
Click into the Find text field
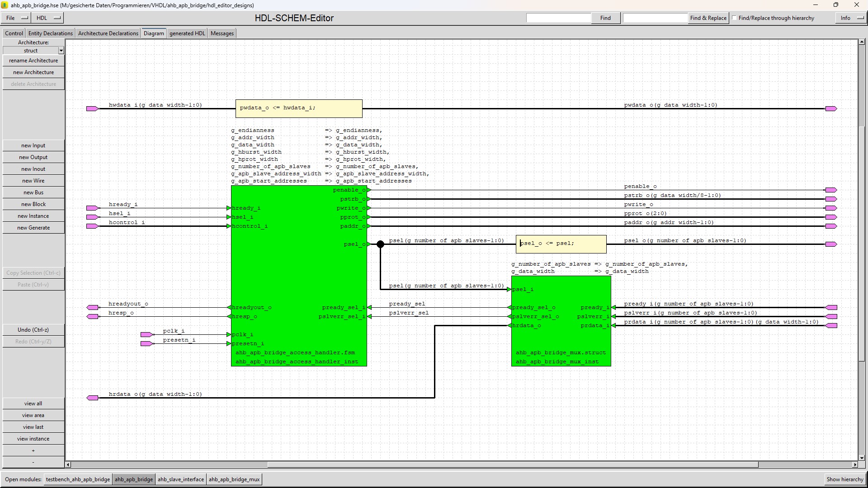tap(558, 18)
